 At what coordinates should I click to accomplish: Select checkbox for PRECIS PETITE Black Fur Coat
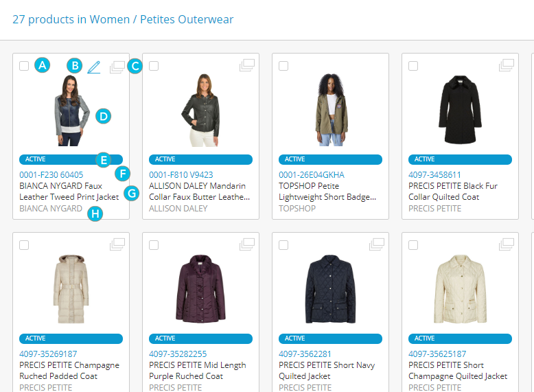413,66
